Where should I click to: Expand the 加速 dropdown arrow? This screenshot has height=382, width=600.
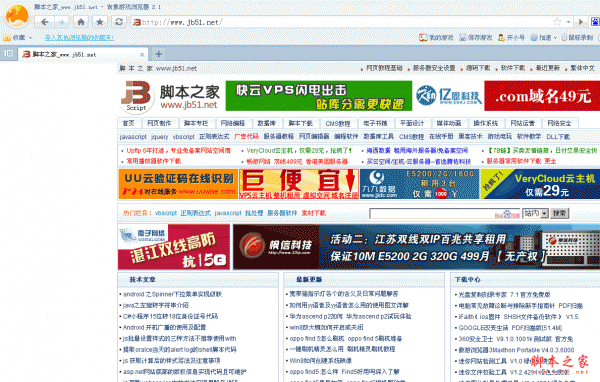[x=555, y=38]
